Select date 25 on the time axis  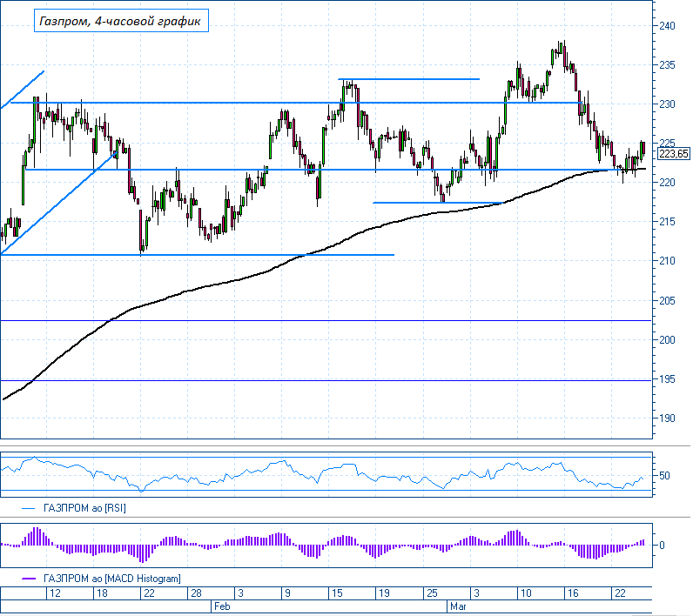(x=431, y=593)
